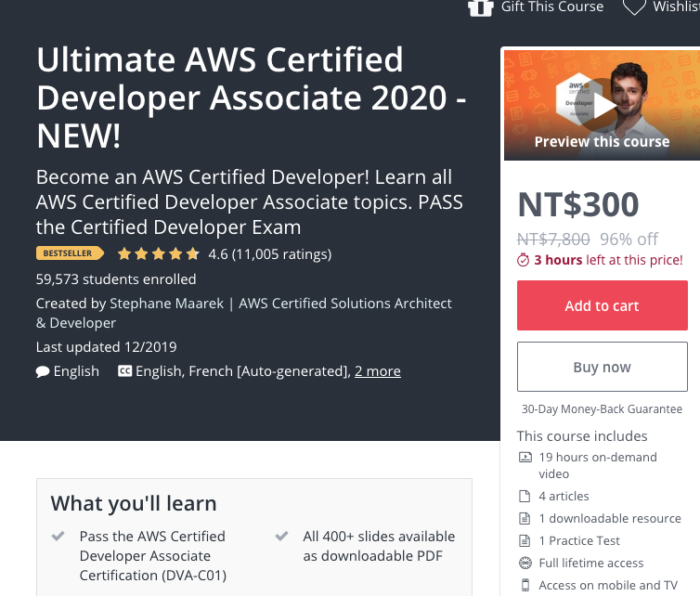Click the on-demand video icon

(x=525, y=457)
